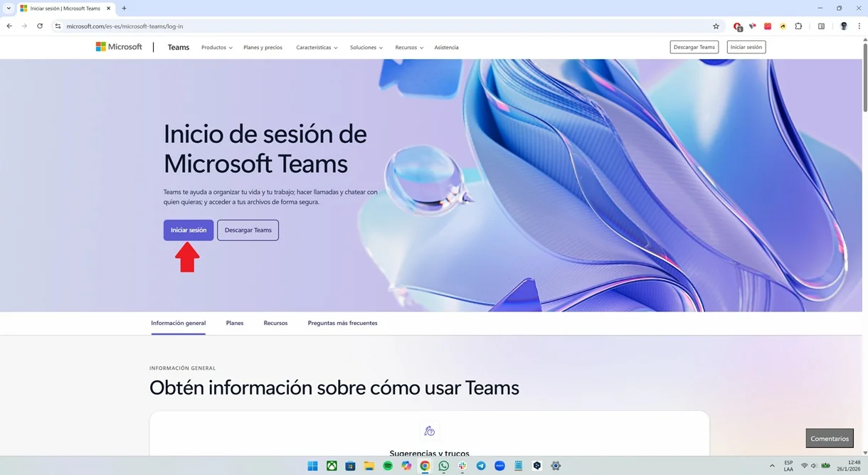Click the yellow round extension icon in the toolbar

pyautogui.click(x=783, y=26)
